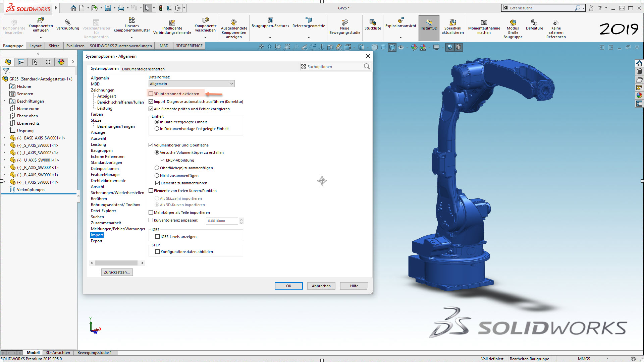Select Oberfläche(n) zusammenfügen option
Viewport: 644px width, 362px height.
(157, 168)
